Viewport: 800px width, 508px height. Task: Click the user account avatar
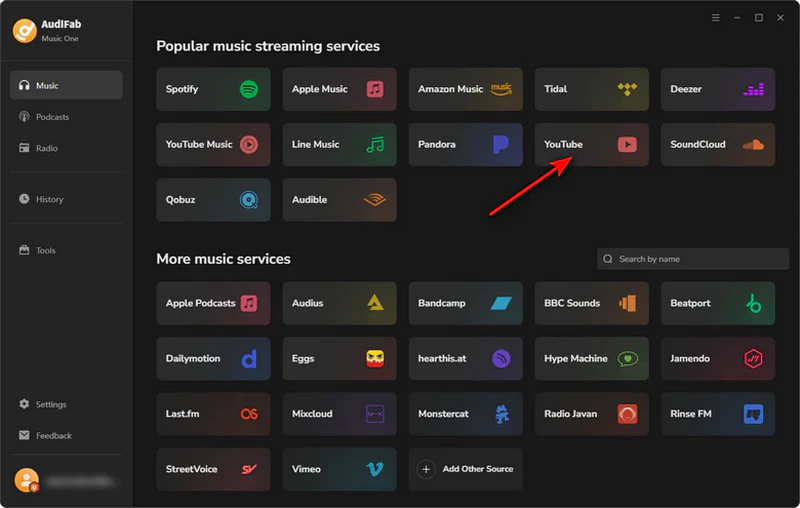click(27, 480)
